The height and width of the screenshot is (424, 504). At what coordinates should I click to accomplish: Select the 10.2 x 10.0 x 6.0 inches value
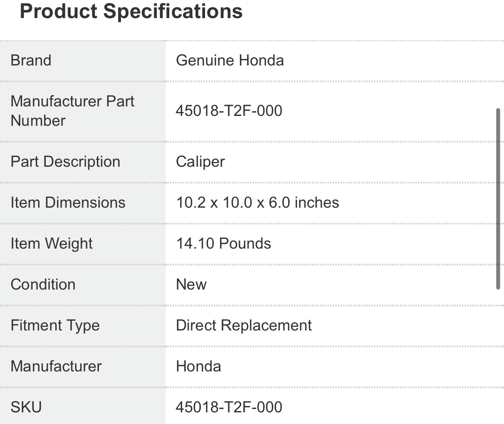pyautogui.click(x=258, y=203)
